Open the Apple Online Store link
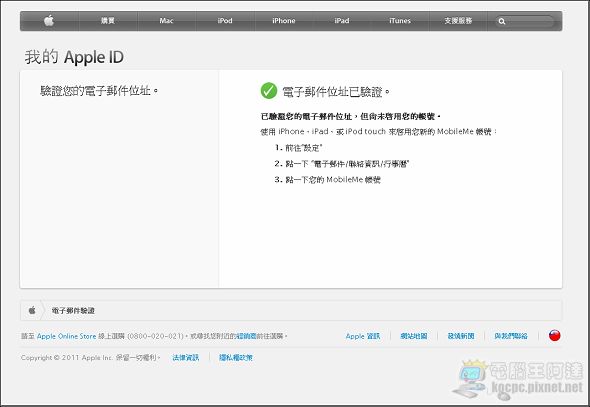590x407 pixels. pyautogui.click(x=66, y=336)
